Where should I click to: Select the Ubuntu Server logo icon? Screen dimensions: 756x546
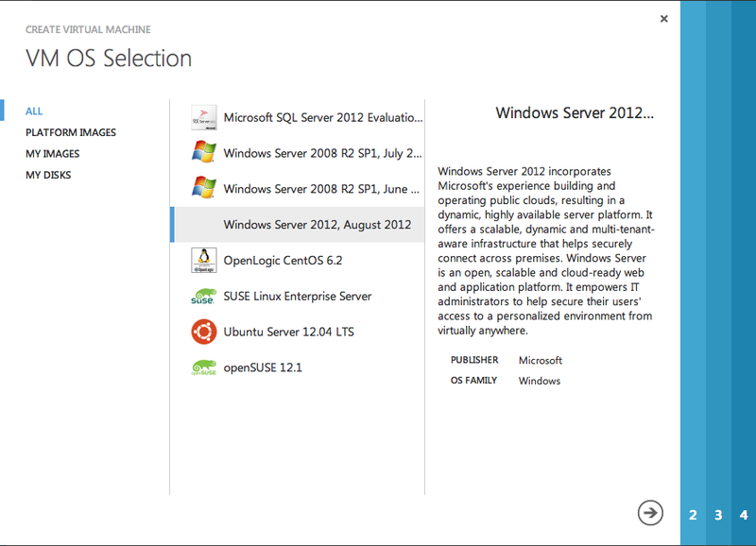click(203, 331)
